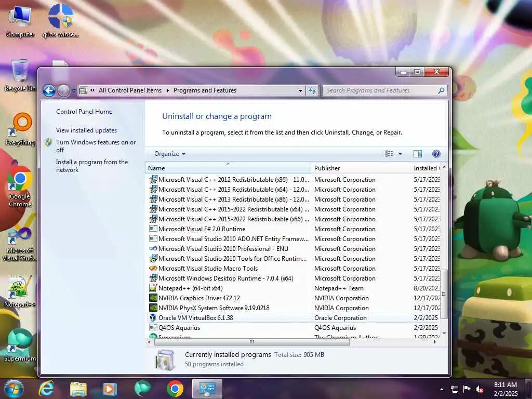Select Visual C++ 2013 Redistributable (x64) row
Viewport: 532px width, 399px height.
294,189
